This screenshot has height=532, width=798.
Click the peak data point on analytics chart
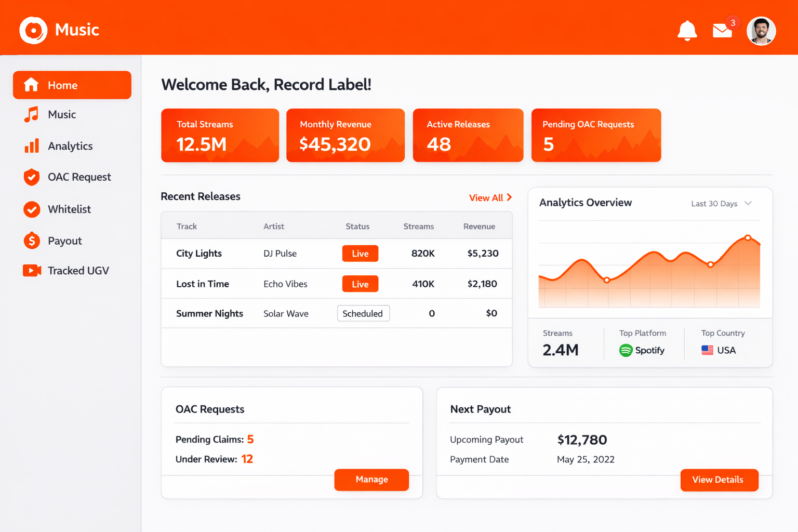click(748, 237)
